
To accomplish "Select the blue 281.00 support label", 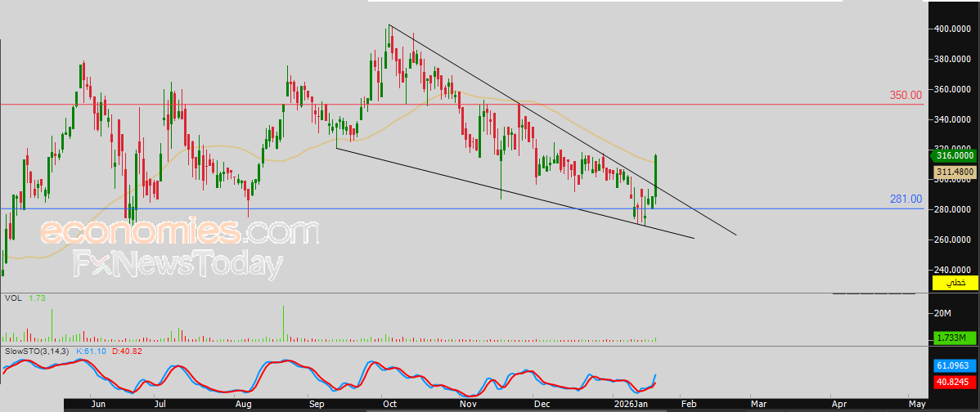I will click(906, 199).
